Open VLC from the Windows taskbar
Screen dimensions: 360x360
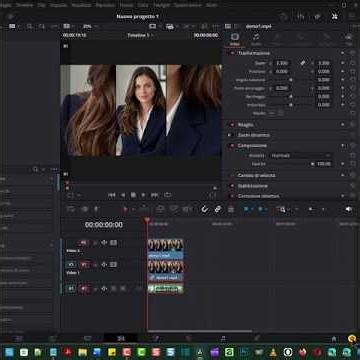click(x=273, y=352)
